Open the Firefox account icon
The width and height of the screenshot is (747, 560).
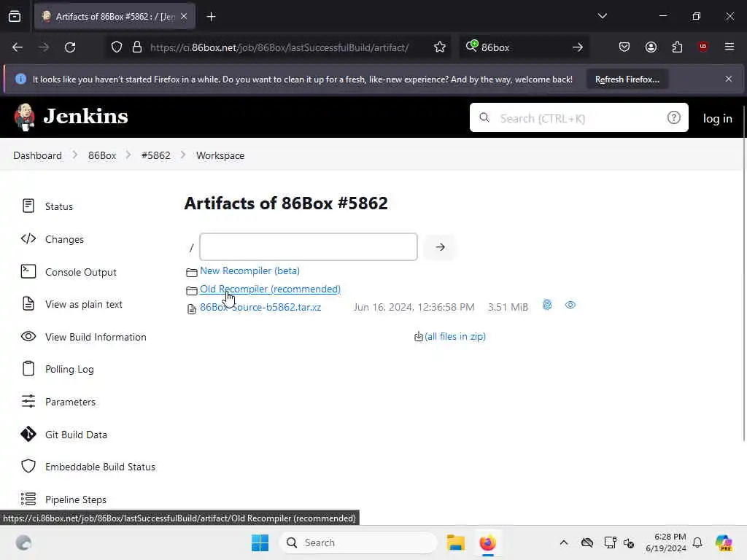651,47
